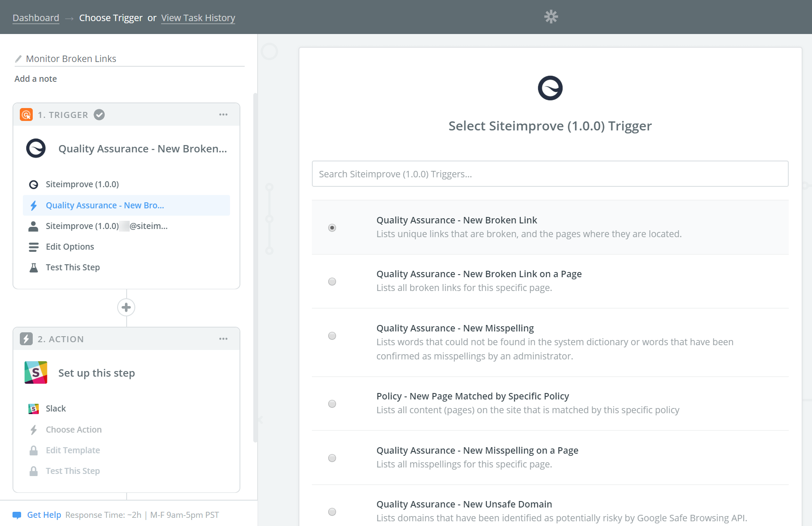Open Edit Options in trigger step
812x526 pixels.
point(70,247)
